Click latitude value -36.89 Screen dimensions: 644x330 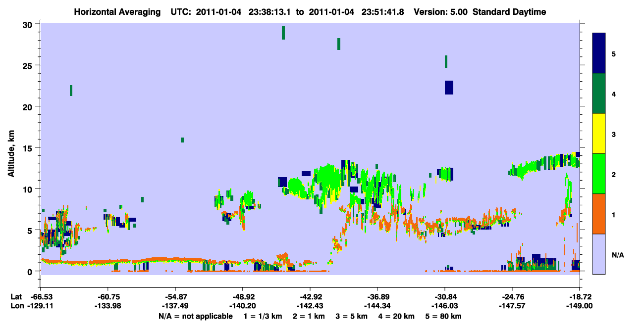click(x=377, y=297)
